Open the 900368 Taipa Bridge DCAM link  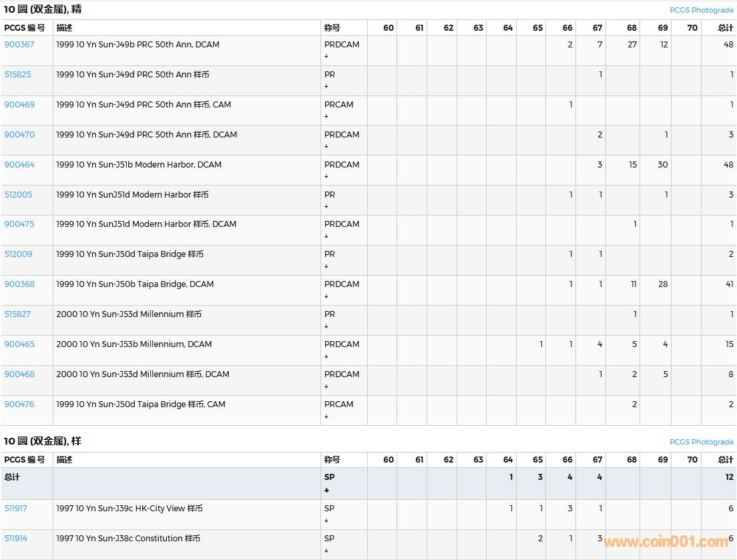click(19, 284)
